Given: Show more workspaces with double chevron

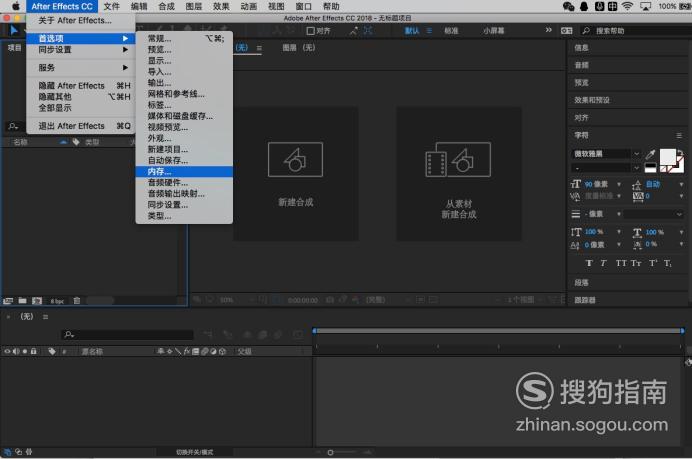Looking at the screenshot, I should coord(549,30).
